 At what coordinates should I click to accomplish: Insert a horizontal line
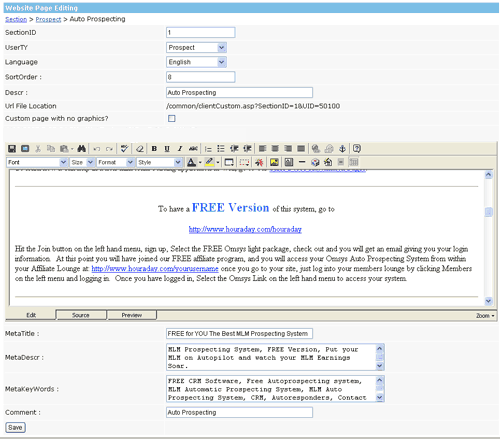[302, 162]
